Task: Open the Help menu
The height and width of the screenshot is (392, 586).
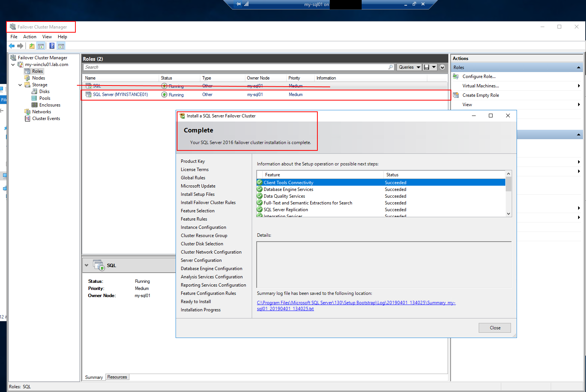Action: click(62, 37)
